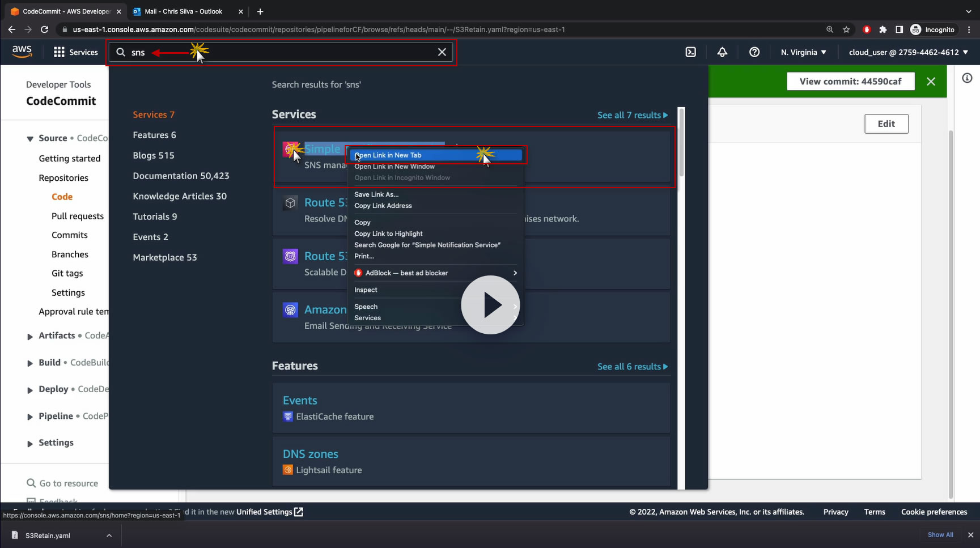
Task: Click the search results panel scrollbar
Action: point(681,142)
